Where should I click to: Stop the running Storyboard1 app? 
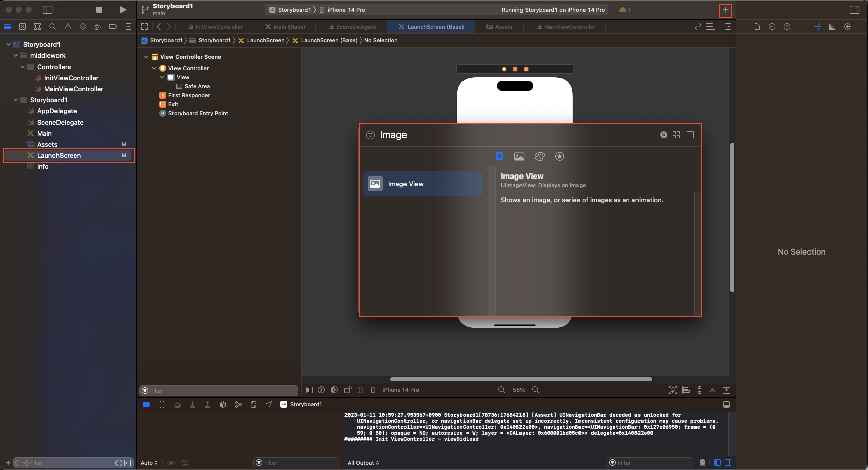[99, 10]
